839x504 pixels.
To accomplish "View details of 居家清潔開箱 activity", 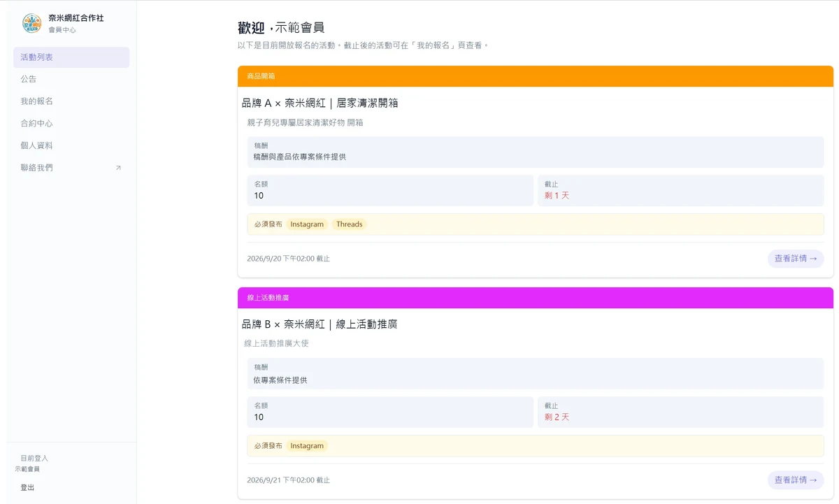I will (796, 259).
